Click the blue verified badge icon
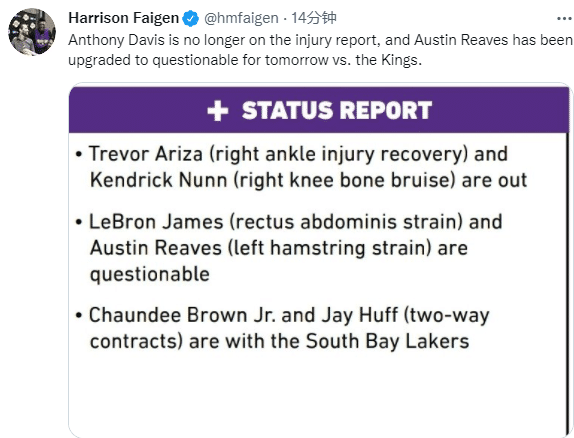 pos(191,18)
